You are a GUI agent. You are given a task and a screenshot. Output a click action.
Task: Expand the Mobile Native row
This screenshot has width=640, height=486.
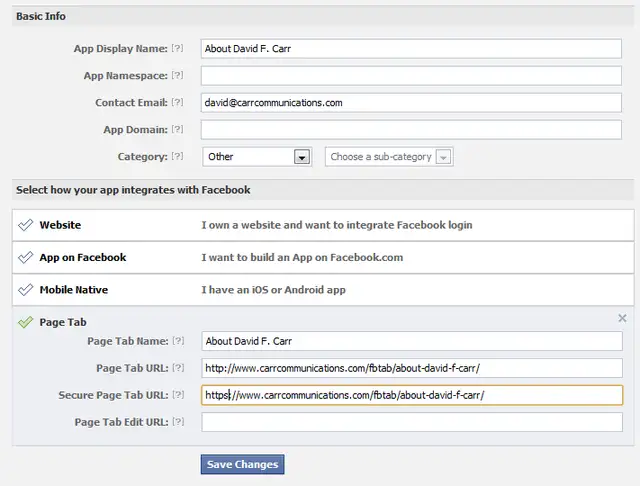pos(323,290)
